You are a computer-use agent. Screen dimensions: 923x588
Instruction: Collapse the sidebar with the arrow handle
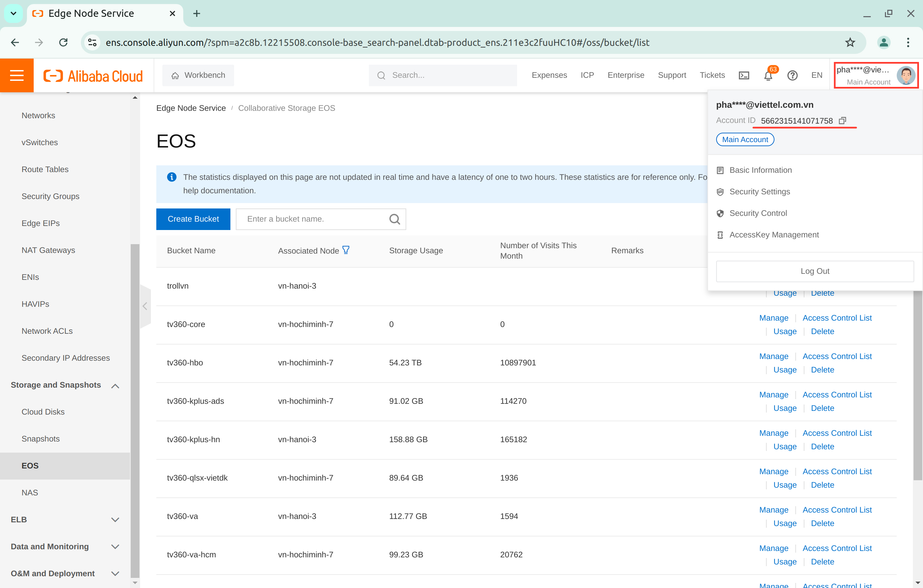[145, 306]
